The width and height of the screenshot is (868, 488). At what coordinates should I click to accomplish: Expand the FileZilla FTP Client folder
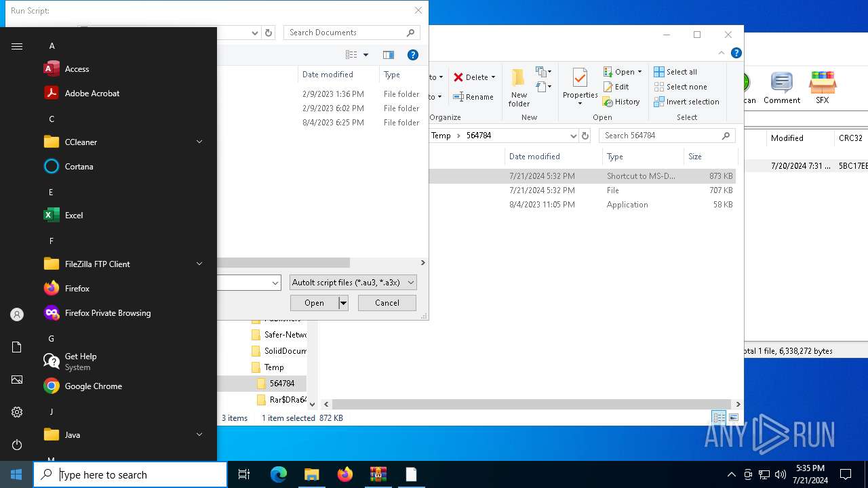pyautogui.click(x=199, y=264)
